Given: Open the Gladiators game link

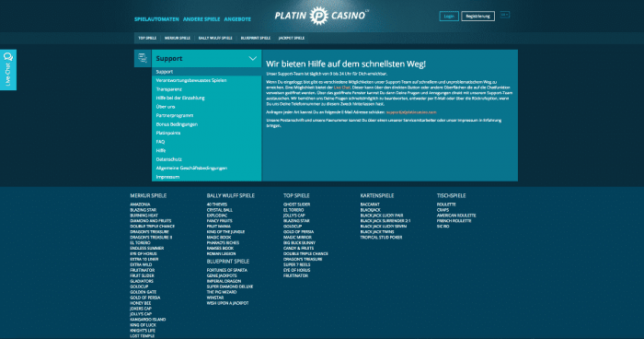Looking at the screenshot, I should coord(142,281).
